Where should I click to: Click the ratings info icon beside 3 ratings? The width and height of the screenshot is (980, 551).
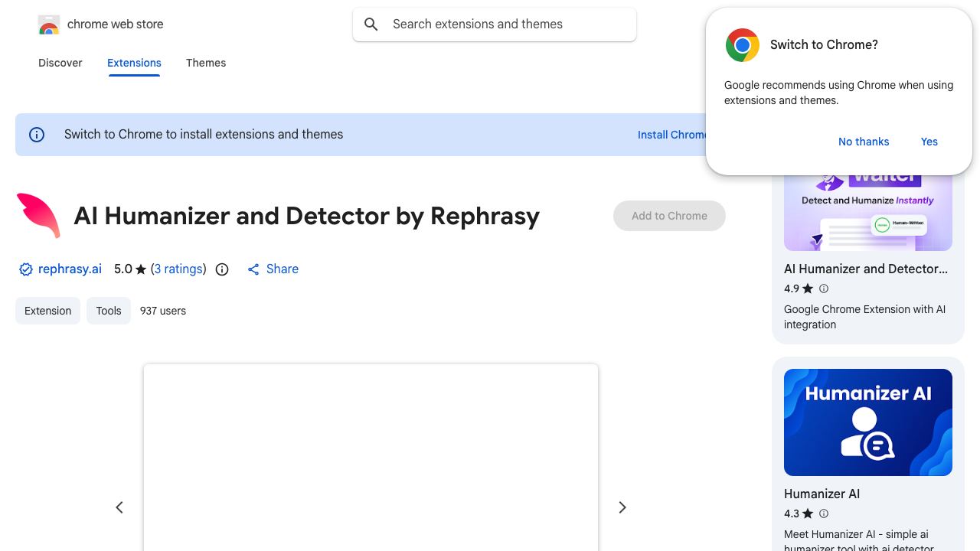[222, 269]
